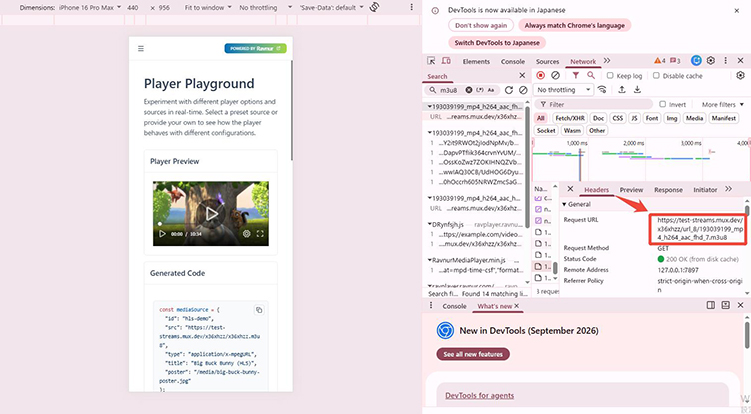This screenshot has height=414, width=751.
Task: Open the video player settings gear
Action: tap(246, 234)
